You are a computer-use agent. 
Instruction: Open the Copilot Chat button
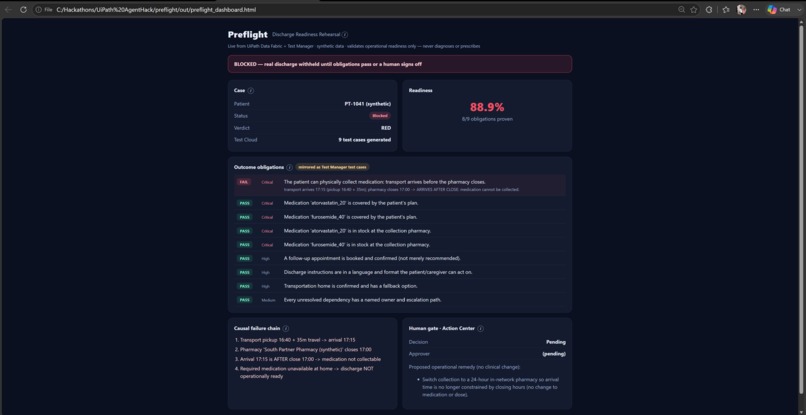[778, 10]
